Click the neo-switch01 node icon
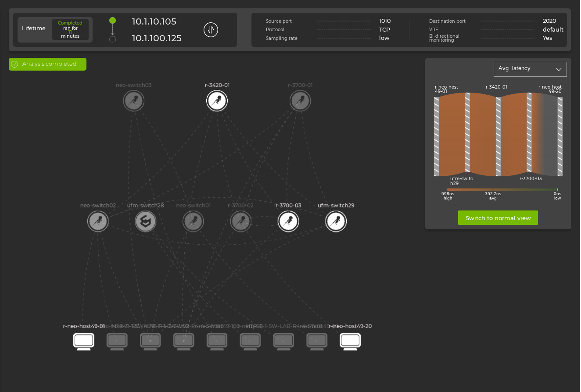This screenshot has width=581, height=392. click(x=193, y=221)
